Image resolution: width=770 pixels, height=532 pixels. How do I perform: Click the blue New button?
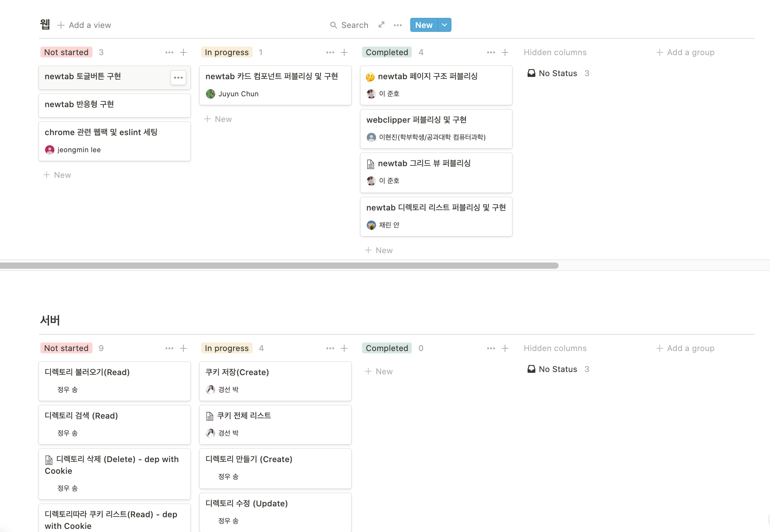click(x=423, y=25)
